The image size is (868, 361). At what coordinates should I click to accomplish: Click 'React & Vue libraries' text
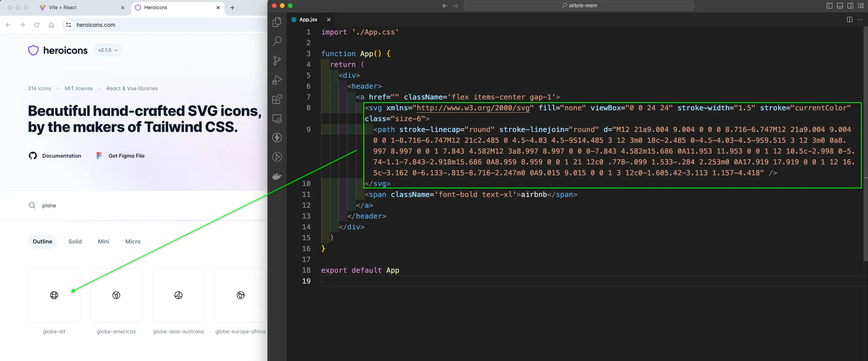click(x=132, y=89)
